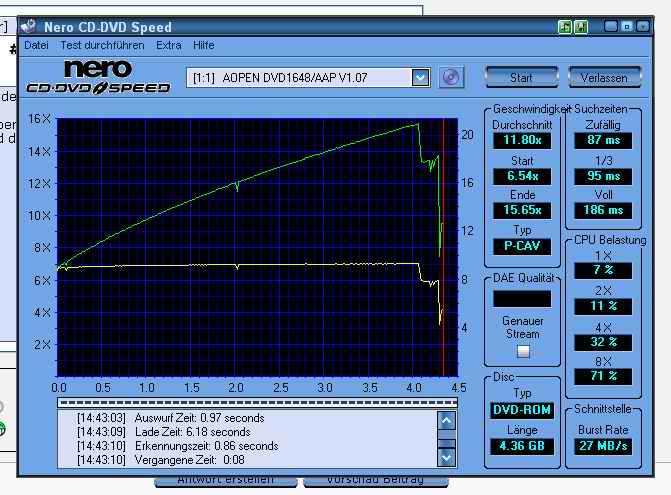Click the Nero CD-DVD Speed logo
The width and height of the screenshot is (671, 495).
(x=98, y=77)
